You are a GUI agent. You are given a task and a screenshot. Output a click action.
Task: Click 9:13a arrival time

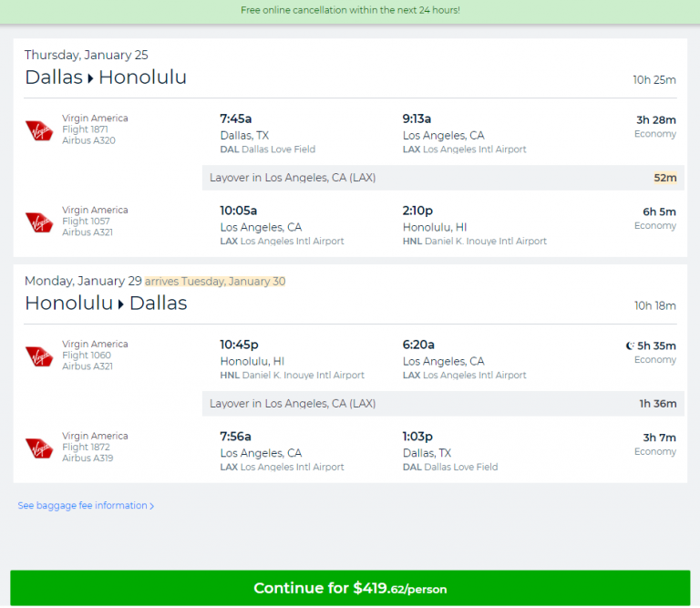point(417,119)
